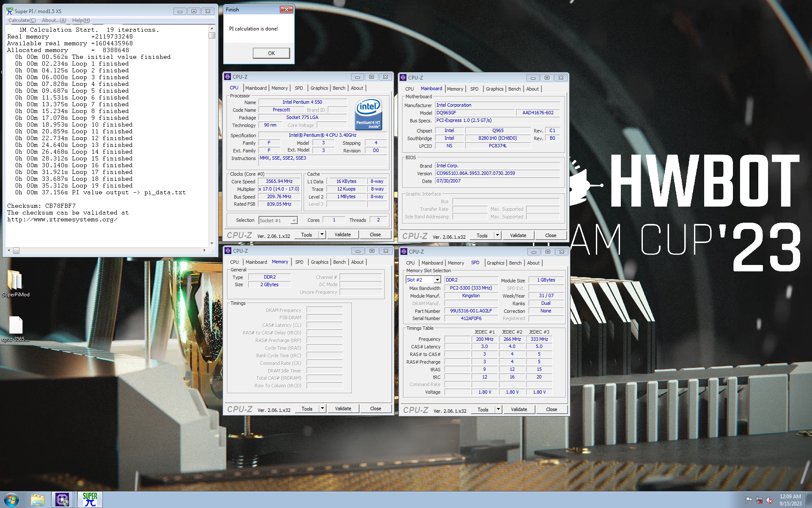Click Validate in the CPU window
Image resolution: width=812 pixels, height=508 pixels.
coord(343,235)
